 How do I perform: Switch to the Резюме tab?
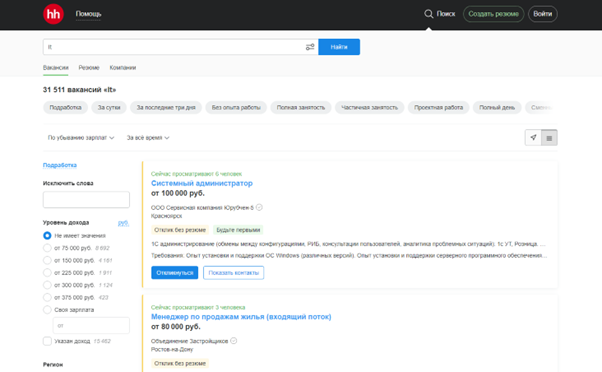click(89, 68)
